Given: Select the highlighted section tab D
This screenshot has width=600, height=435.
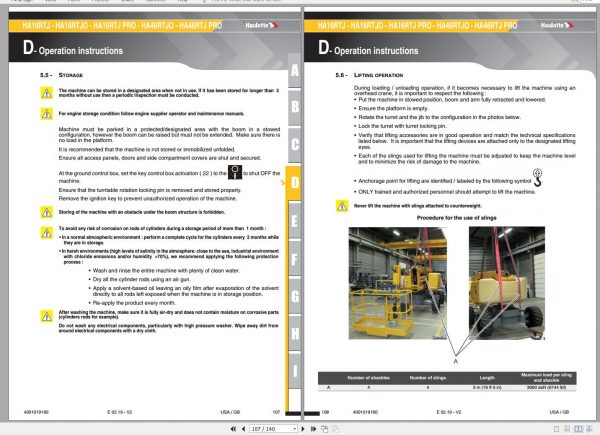Looking at the screenshot, I should point(294,183).
